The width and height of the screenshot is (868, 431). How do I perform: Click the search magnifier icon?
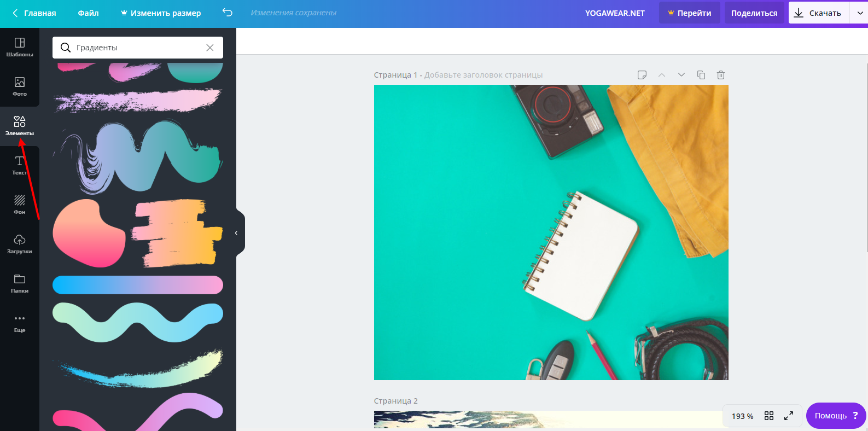pyautogui.click(x=66, y=48)
